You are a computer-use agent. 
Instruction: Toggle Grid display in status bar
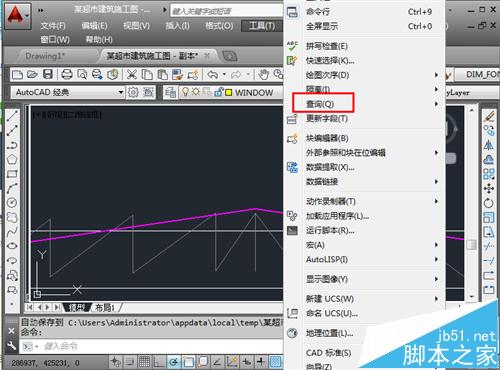coord(144,362)
